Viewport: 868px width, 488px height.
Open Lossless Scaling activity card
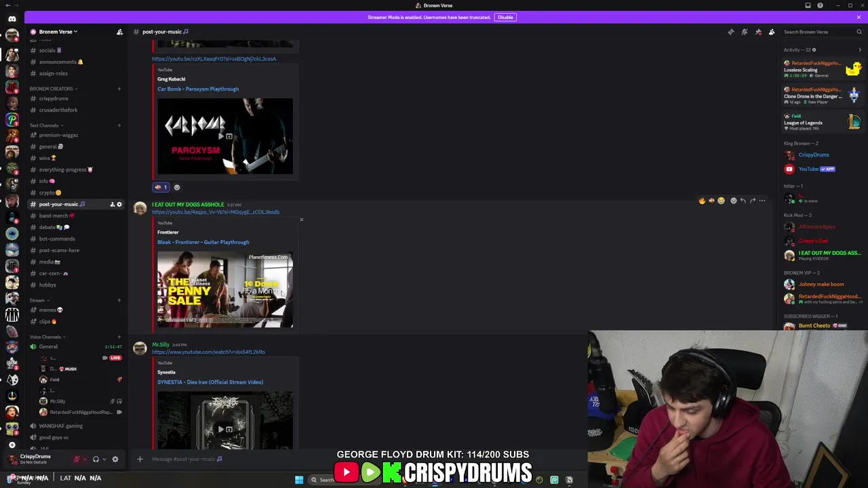coord(823,69)
